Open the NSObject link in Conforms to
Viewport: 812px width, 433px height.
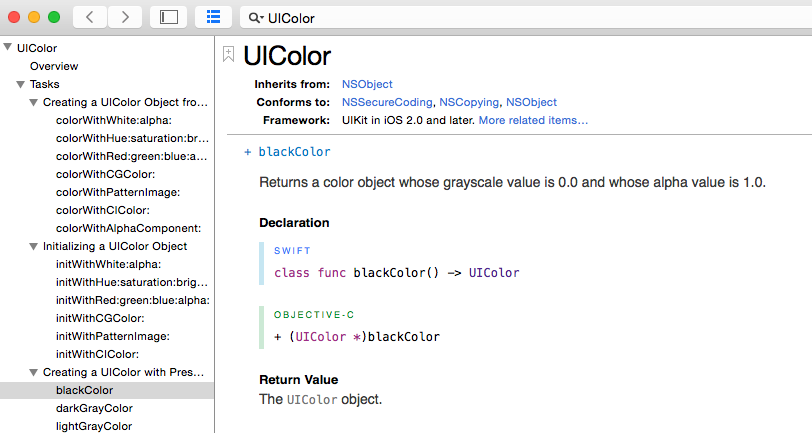[x=531, y=102]
